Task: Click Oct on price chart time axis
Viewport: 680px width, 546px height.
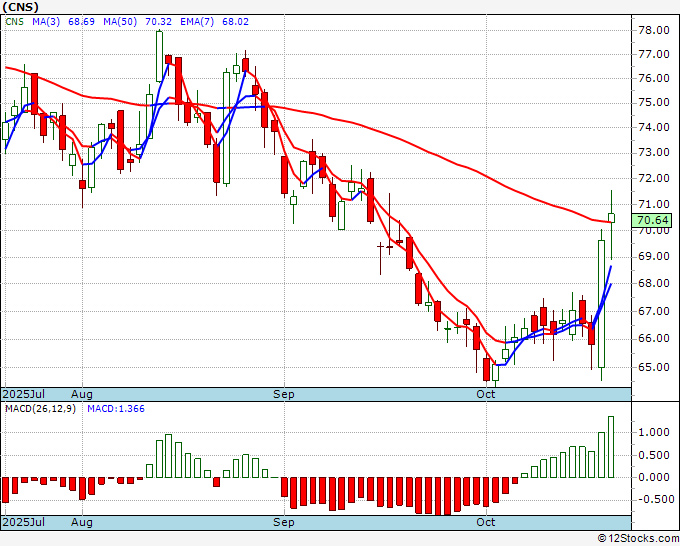Action: [486, 394]
